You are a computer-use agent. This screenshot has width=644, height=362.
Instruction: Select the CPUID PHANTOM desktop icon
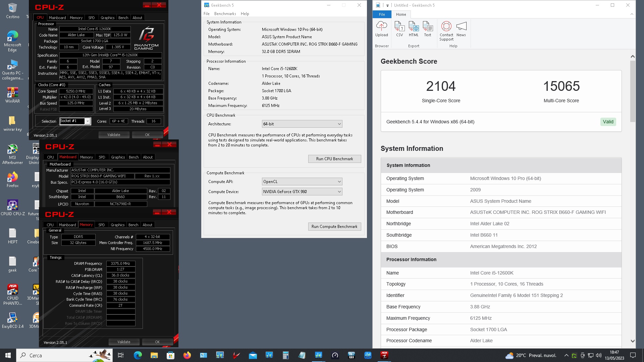point(13,294)
